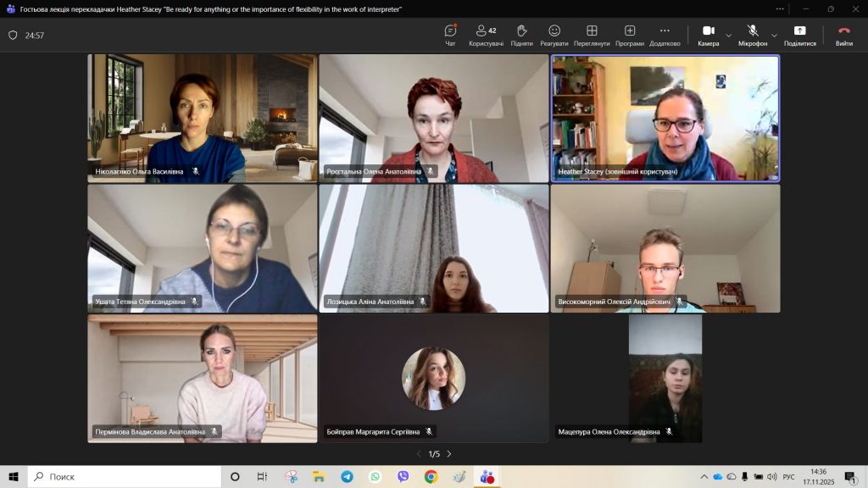Open the Переглянути view options

click(591, 35)
